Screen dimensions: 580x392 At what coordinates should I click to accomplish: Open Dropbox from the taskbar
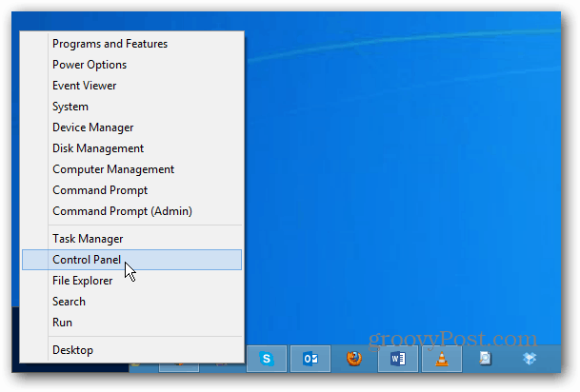530,359
